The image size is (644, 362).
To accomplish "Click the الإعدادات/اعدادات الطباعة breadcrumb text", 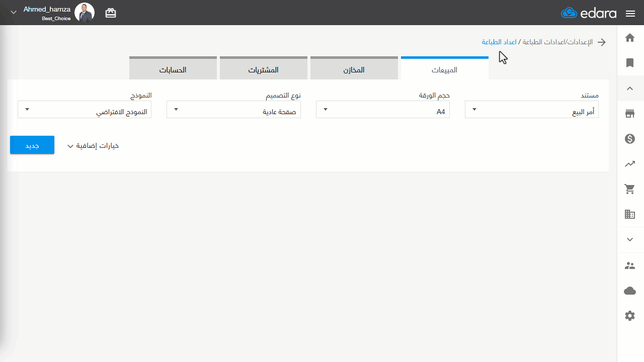I will point(556,42).
